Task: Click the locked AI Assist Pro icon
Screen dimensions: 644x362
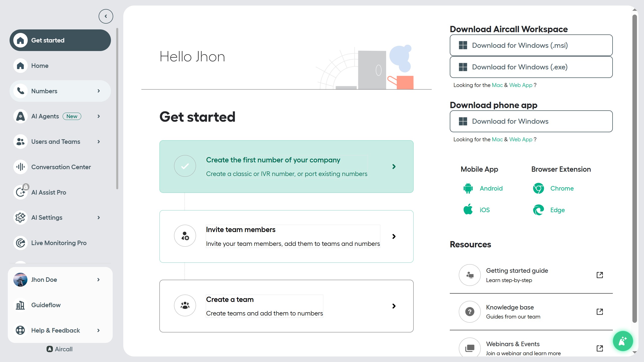Action: pyautogui.click(x=20, y=192)
